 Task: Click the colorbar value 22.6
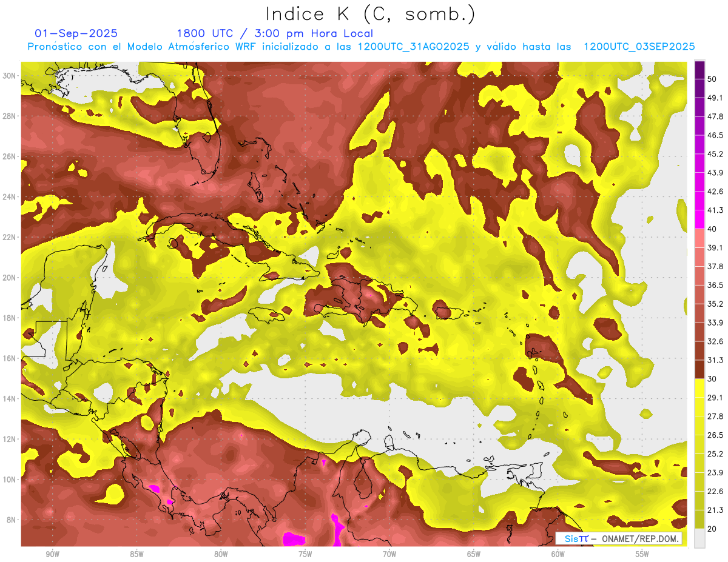point(715,492)
